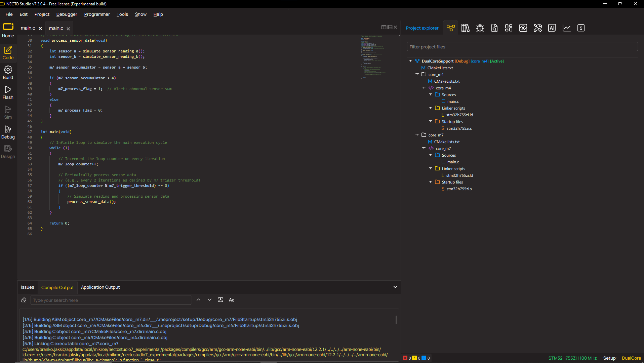Go to next search result arrow

[x=210, y=300]
